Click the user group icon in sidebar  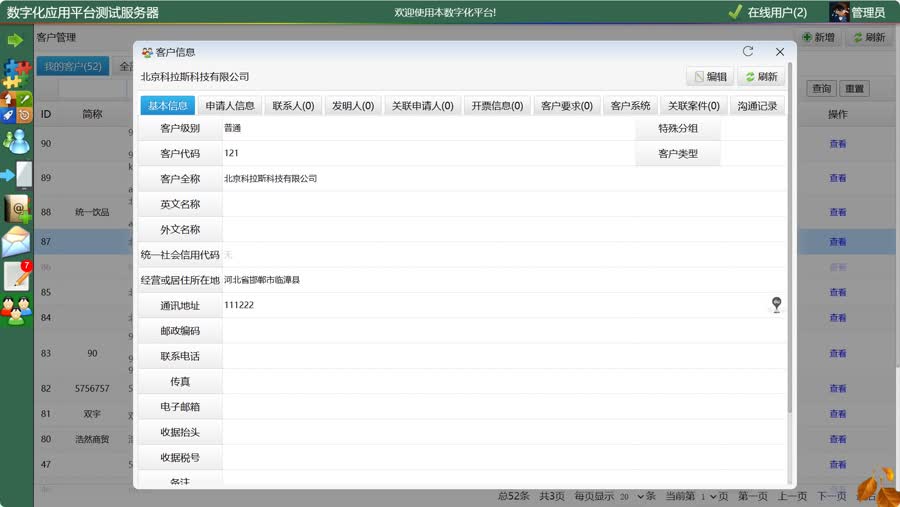pos(16,311)
